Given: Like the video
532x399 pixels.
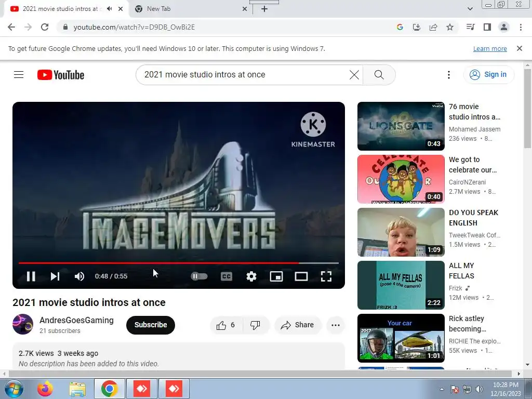Looking at the screenshot, I should tap(226, 325).
